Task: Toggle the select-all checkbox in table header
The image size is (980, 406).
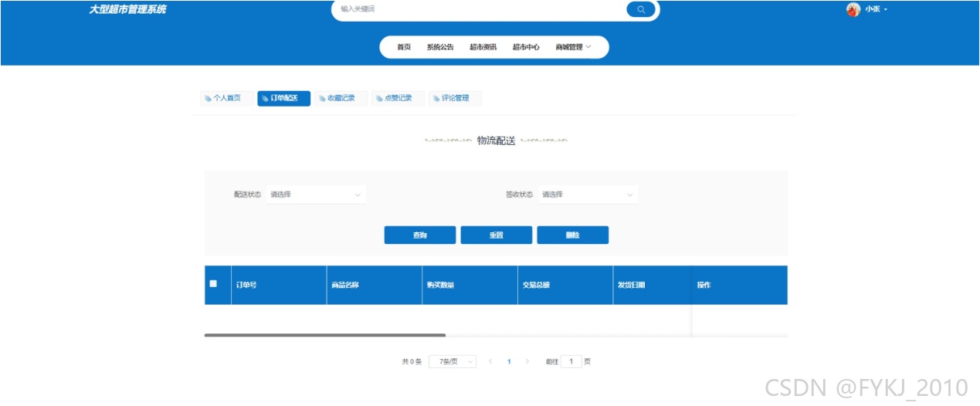Action: (x=213, y=283)
